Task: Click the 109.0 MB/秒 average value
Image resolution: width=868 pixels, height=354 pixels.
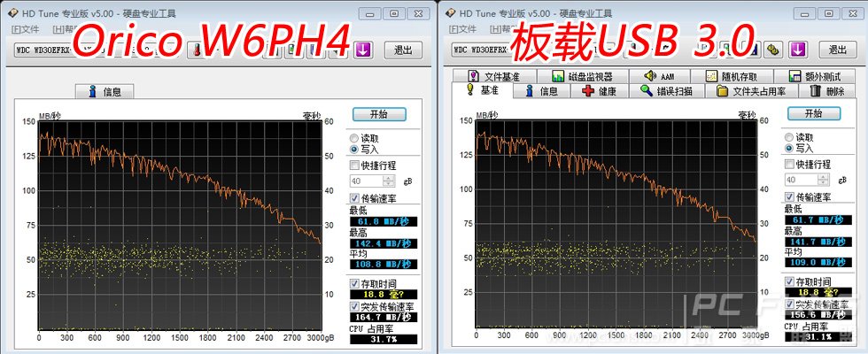Action: [x=818, y=263]
